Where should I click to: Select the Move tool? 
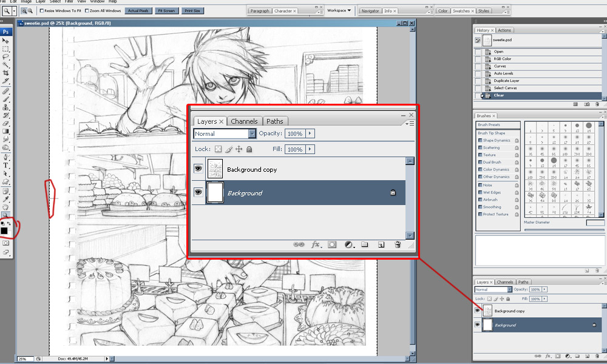pos(5,41)
